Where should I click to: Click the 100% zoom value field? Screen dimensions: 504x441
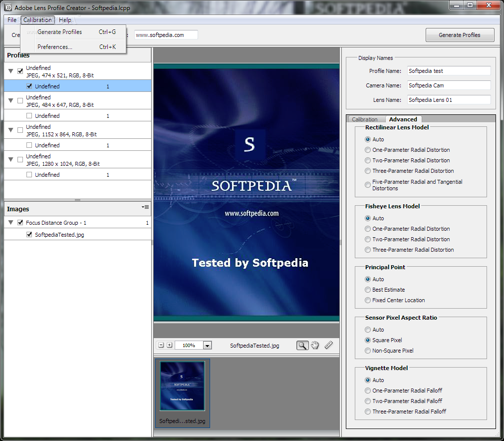[189, 346]
